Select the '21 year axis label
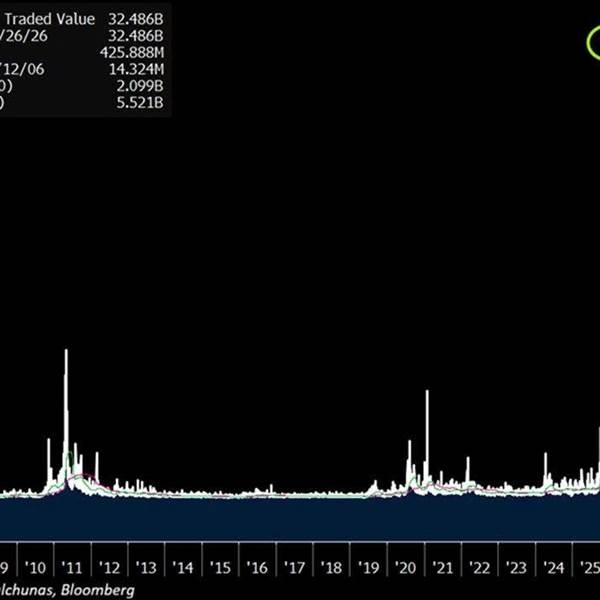This screenshot has height=600, width=600. pos(443,567)
